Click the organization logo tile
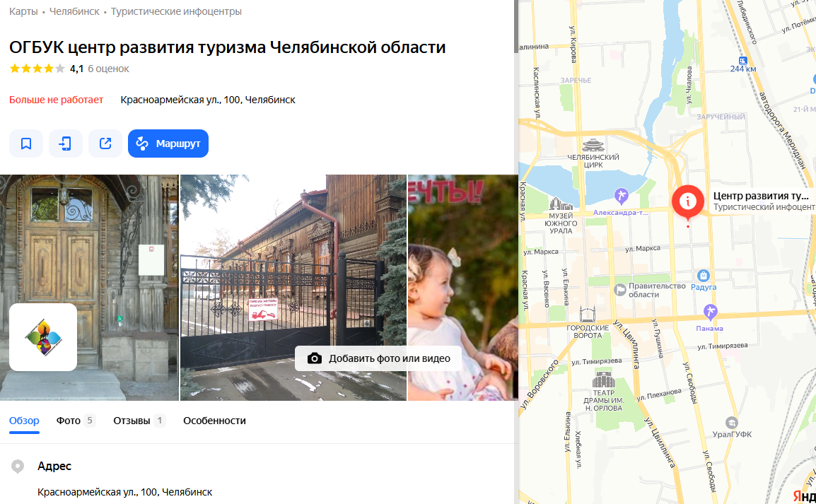Viewport: 816px width, 504px height. 43,337
